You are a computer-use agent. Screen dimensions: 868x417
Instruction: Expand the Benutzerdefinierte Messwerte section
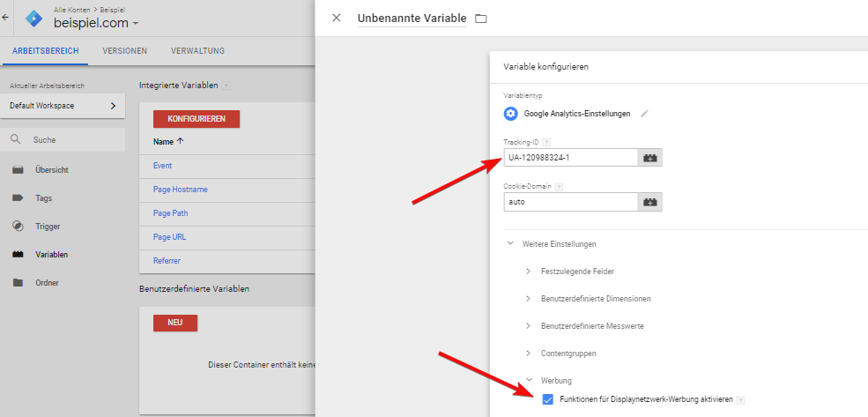coord(584,326)
